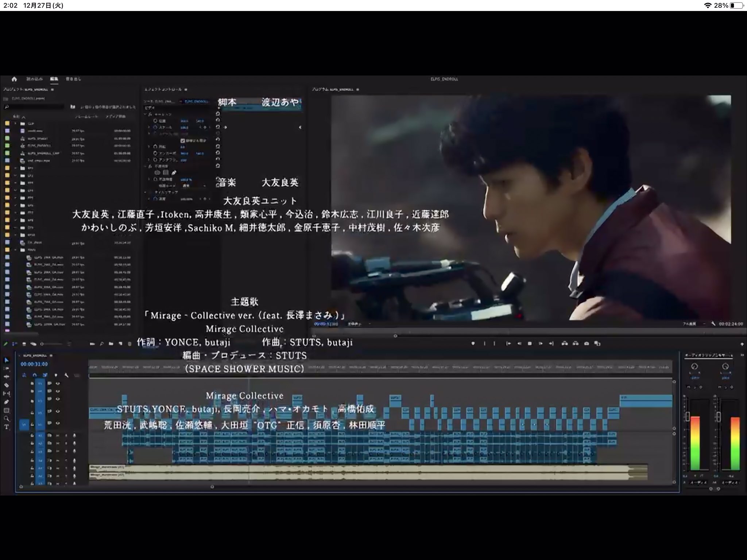The height and width of the screenshot is (560, 747).
Task: Click the Find icon in project panel
Action: tap(102, 343)
